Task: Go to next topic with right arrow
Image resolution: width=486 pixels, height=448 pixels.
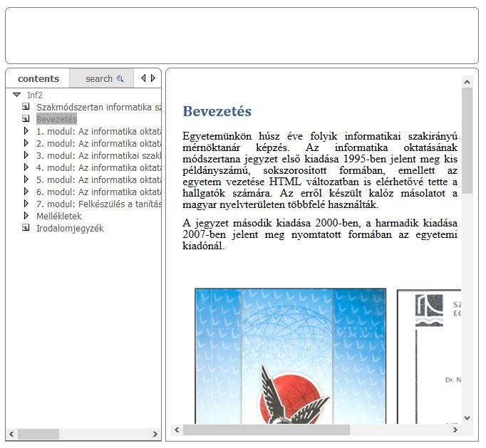Action: click(x=152, y=78)
